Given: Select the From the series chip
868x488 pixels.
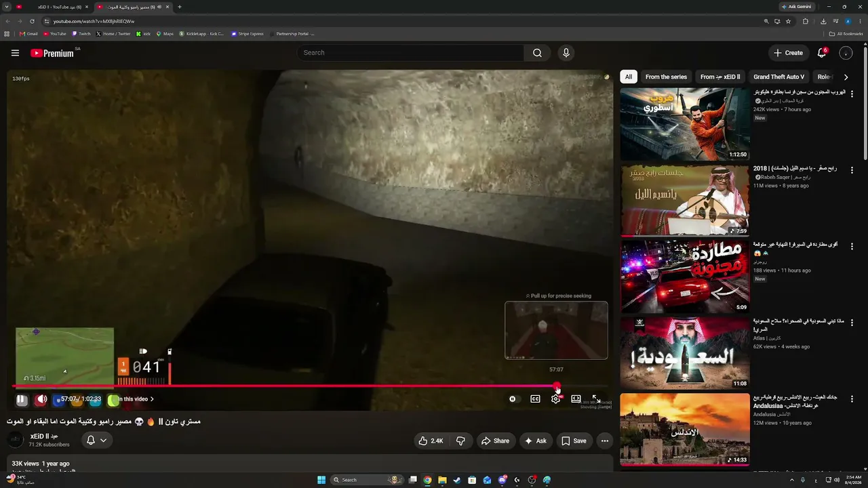Looking at the screenshot, I should (x=666, y=77).
